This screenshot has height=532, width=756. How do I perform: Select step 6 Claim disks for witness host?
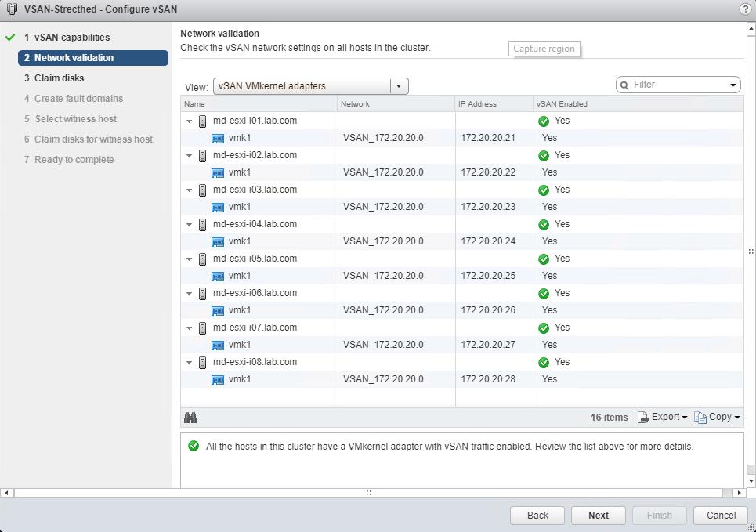[89, 139]
